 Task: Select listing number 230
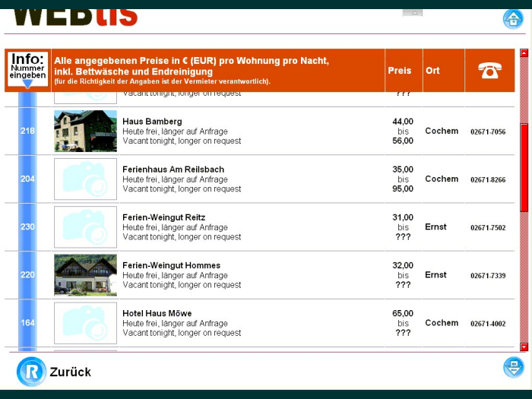click(x=27, y=226)
